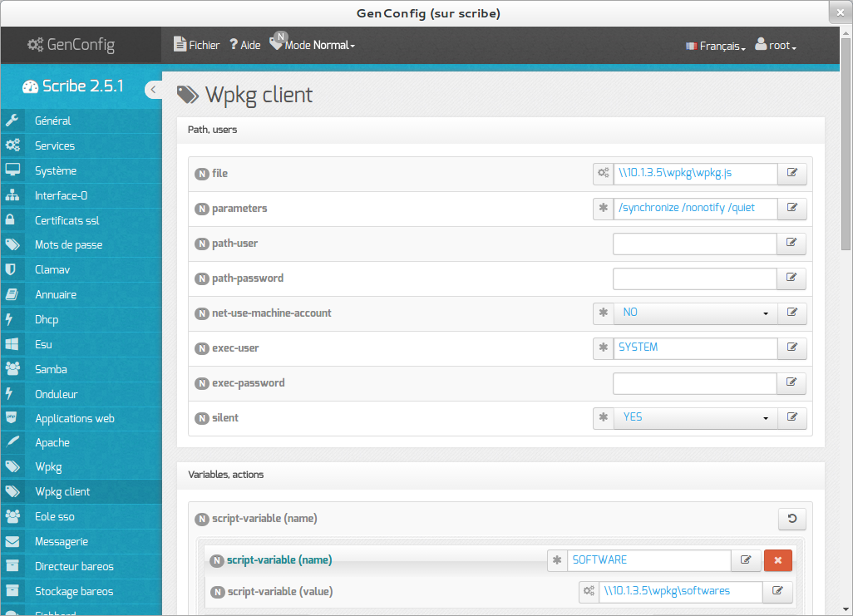Open the Mode Normal dropdown

(x=313, y=45)
